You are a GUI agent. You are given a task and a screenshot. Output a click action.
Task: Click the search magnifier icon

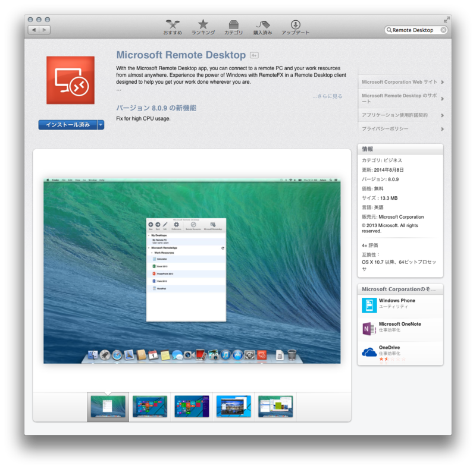pyautogui.click(x=389, y=30)
